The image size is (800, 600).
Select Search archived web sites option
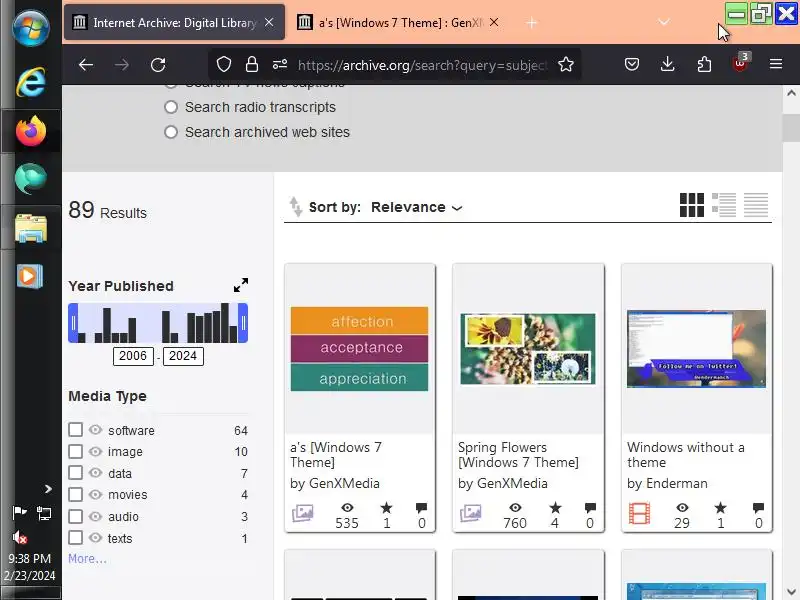(x=171, y=132)
